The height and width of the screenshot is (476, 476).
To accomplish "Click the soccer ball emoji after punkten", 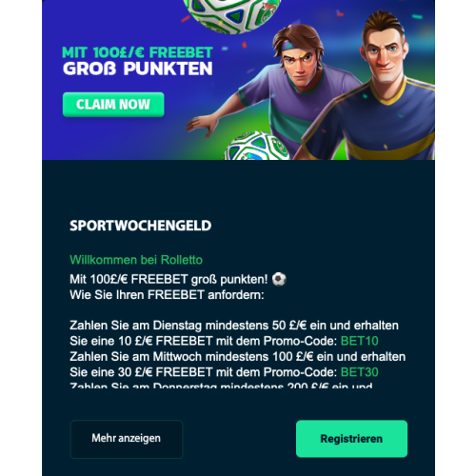I will point(279,279).
